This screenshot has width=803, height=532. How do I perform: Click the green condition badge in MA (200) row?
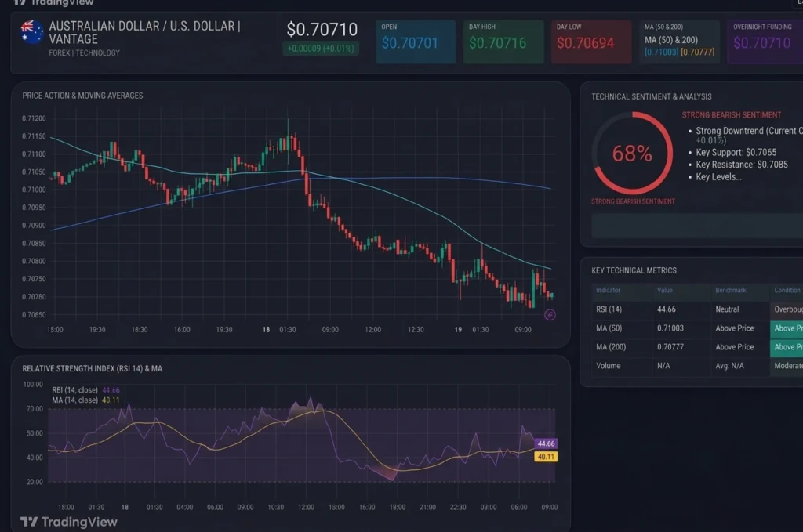click(x=787, y=347)
